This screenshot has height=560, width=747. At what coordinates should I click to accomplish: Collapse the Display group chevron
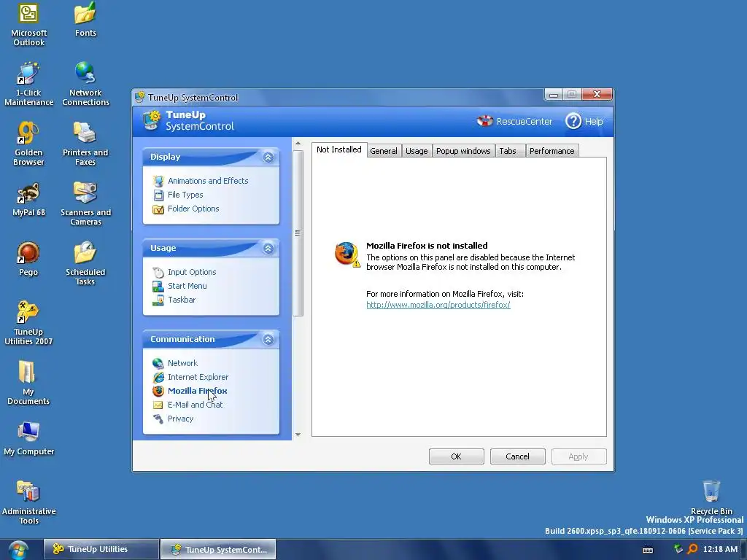tap(268, 157)
